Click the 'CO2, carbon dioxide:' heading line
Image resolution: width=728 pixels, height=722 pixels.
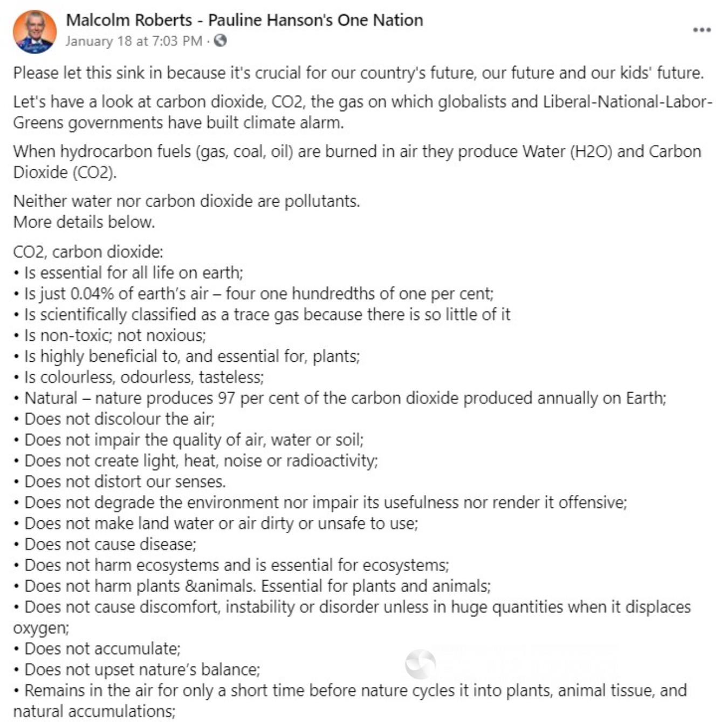(88, 252)
